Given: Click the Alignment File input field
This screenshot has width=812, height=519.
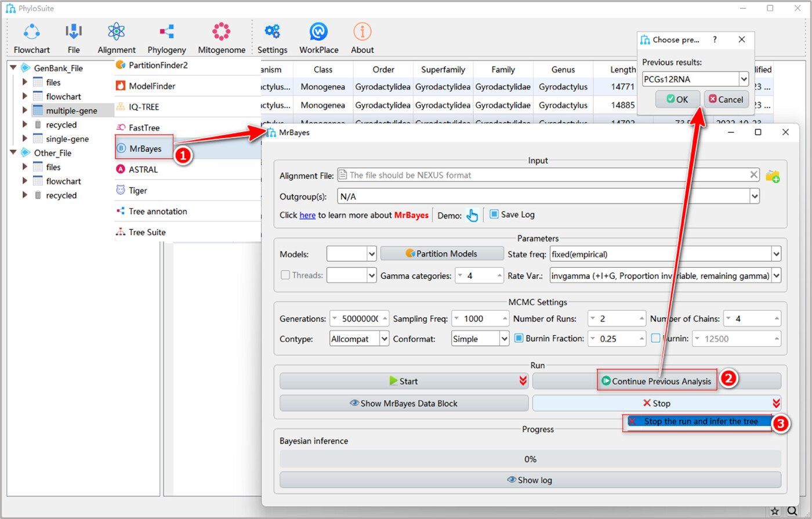Looking at the screenshot, I should click(x=548, y=175).
